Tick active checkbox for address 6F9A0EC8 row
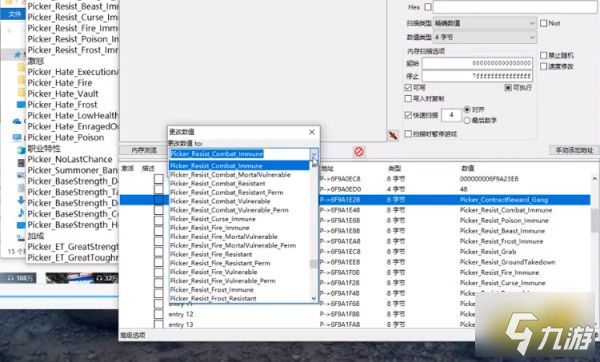The image size is (600, 362). (x=159, y=179)
